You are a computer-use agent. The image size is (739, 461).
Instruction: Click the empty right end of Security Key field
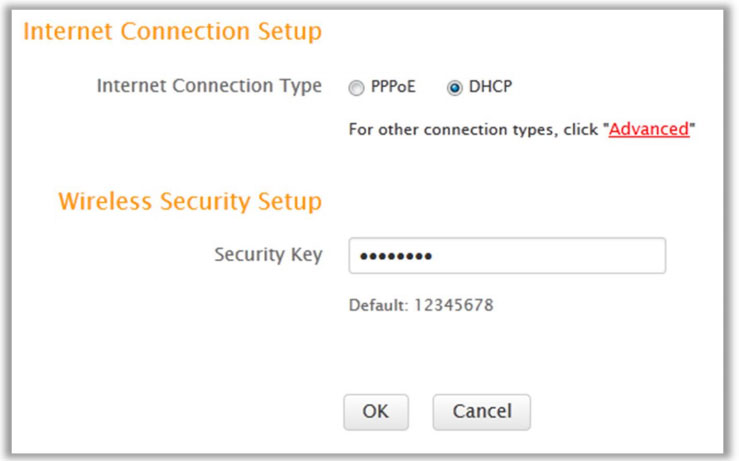point(630,256)
